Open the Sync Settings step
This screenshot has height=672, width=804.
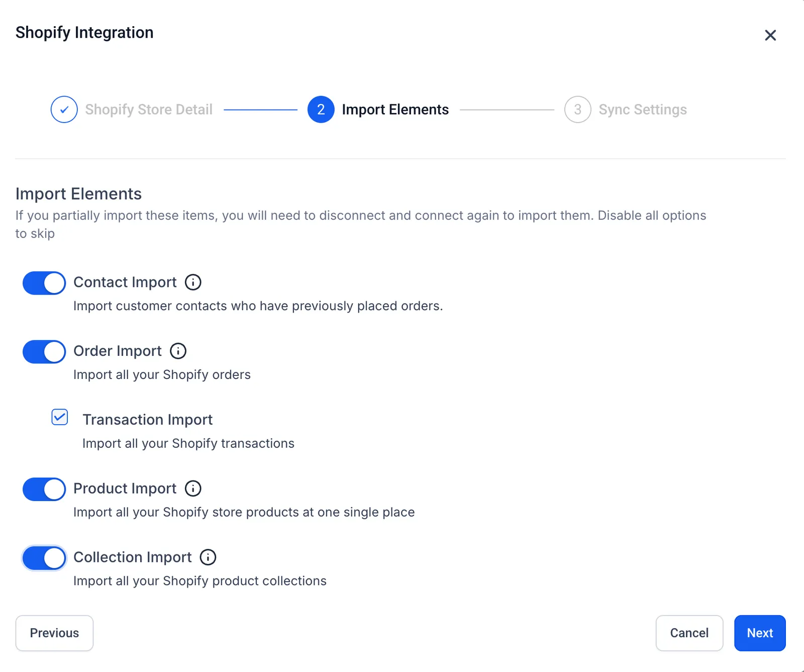(x=643, y=110)
